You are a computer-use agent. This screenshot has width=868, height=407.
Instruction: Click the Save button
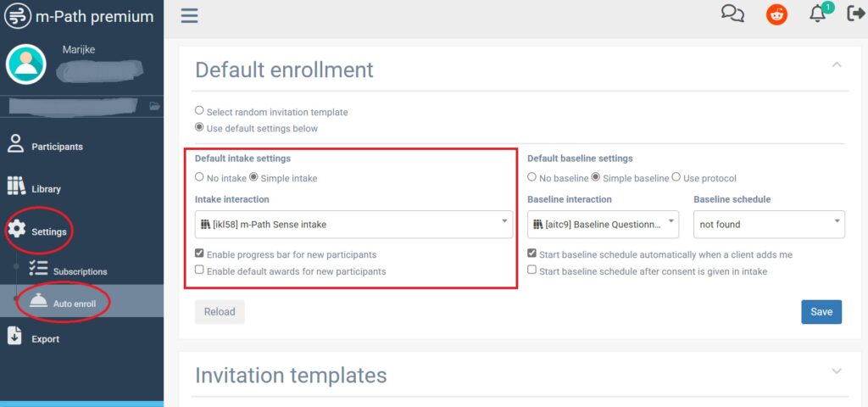821,311
